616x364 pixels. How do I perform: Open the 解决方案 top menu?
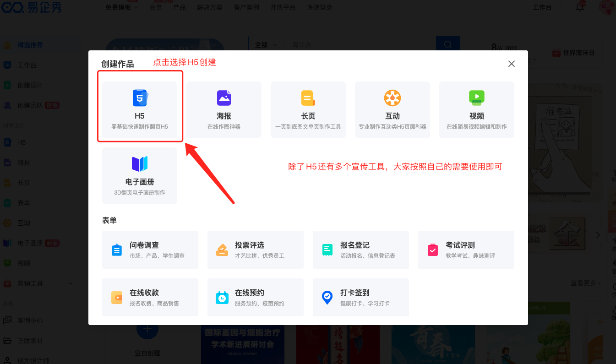pyautogui.click(x=210, y=7)
